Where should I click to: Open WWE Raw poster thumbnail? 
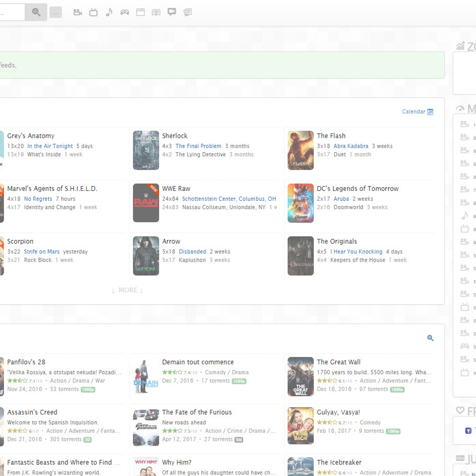pyautogui.click(x=146, y=203)
